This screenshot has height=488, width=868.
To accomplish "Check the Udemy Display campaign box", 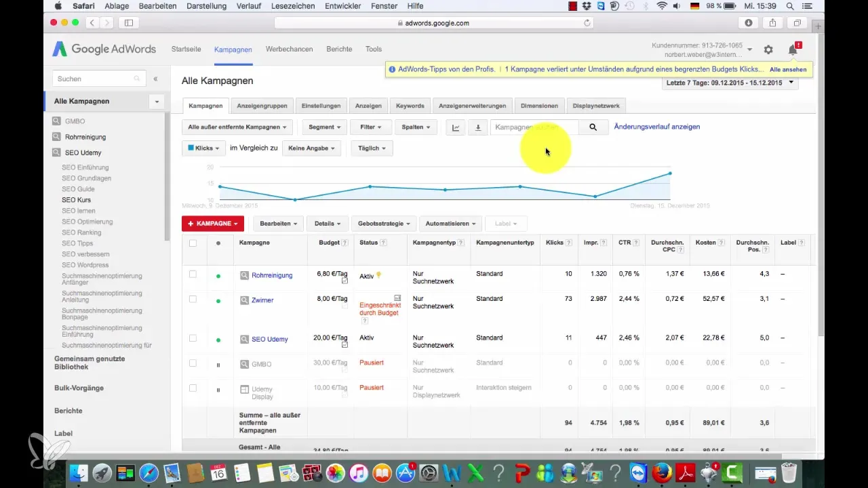I will coord(193,388).
